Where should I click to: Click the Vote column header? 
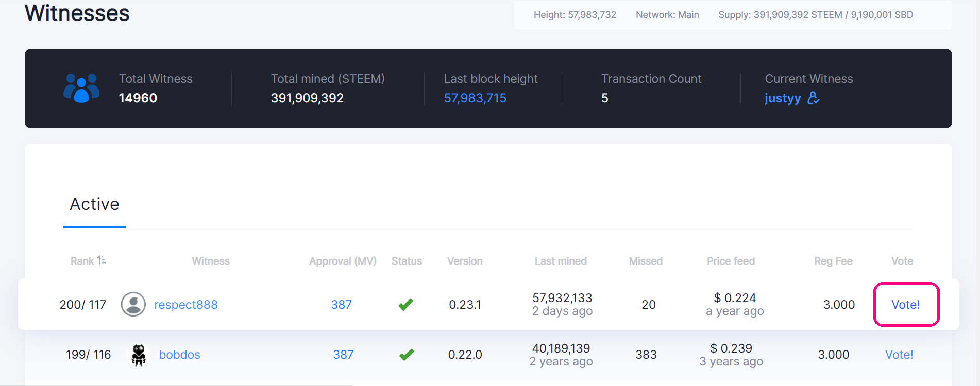[x=902, y=261]
